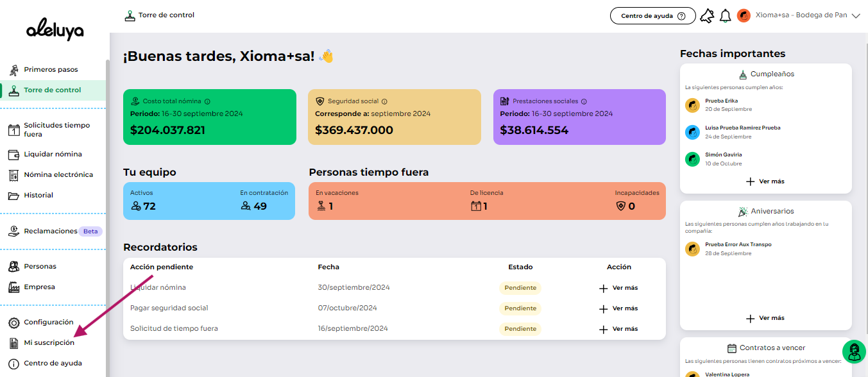Click Pendiente badge in Pagar seguridad social row
The width and height of the screenshot is (868, 377).
coord(520,308)
